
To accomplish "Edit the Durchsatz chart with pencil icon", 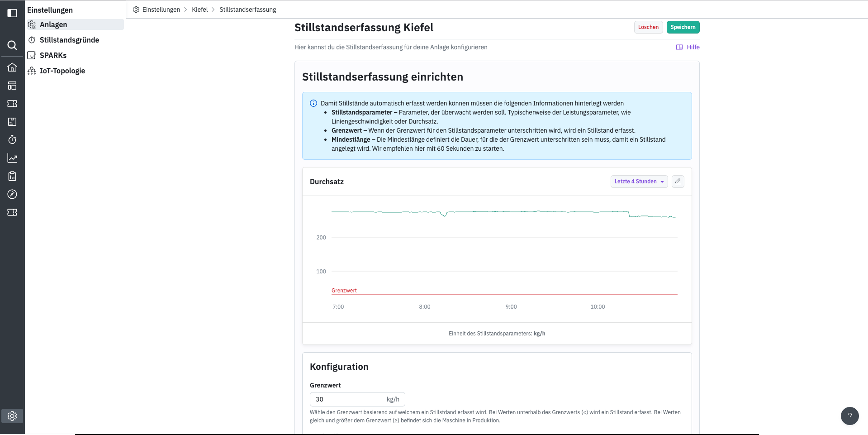I will (678, 182).
